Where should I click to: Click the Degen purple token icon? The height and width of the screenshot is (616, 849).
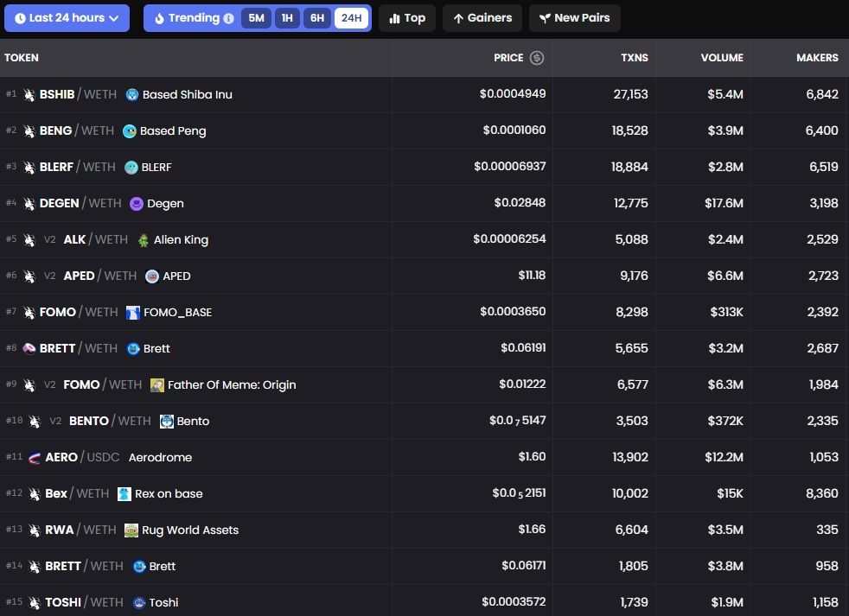[x=137, y=204]
